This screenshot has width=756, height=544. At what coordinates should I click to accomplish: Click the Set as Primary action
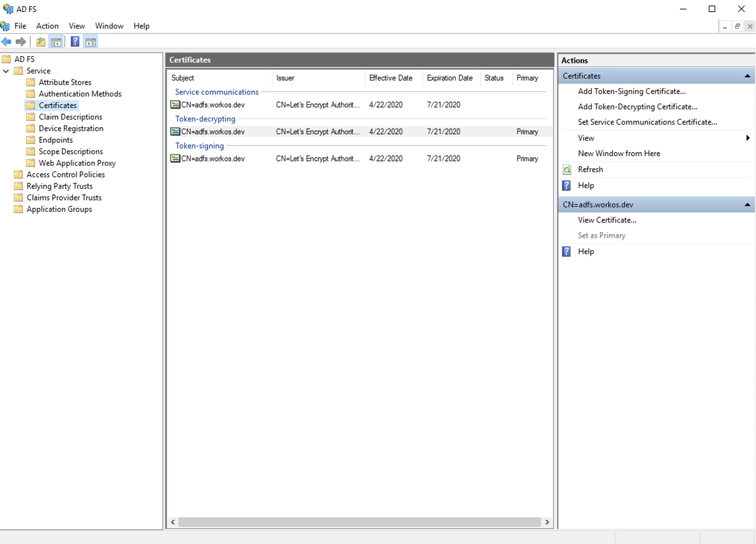602,235
